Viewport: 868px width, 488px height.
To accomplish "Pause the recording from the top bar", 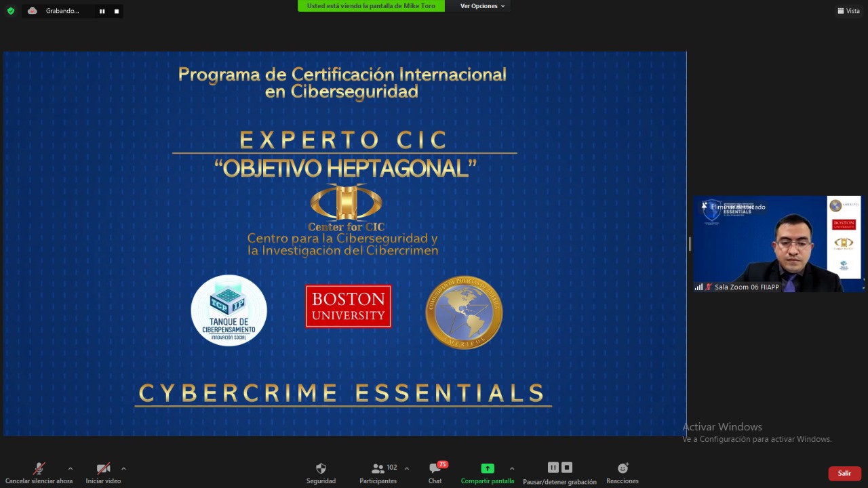I will [x=102, y=11].
